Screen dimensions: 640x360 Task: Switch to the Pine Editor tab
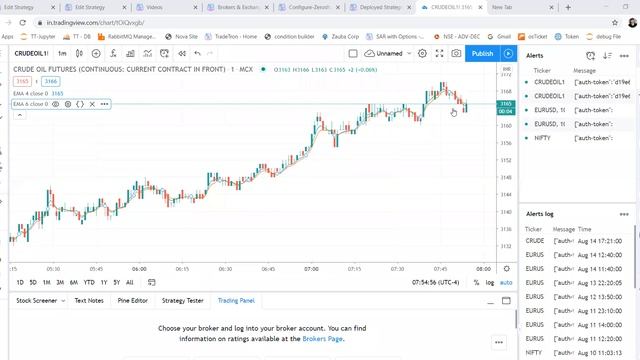click(x=133, y=300)
